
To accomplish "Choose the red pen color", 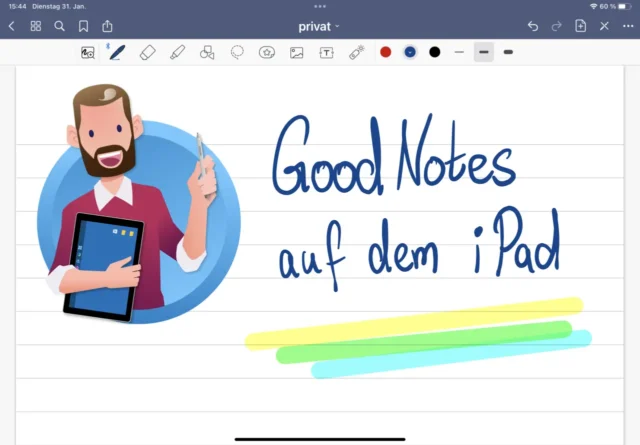I will pos(386,52).
